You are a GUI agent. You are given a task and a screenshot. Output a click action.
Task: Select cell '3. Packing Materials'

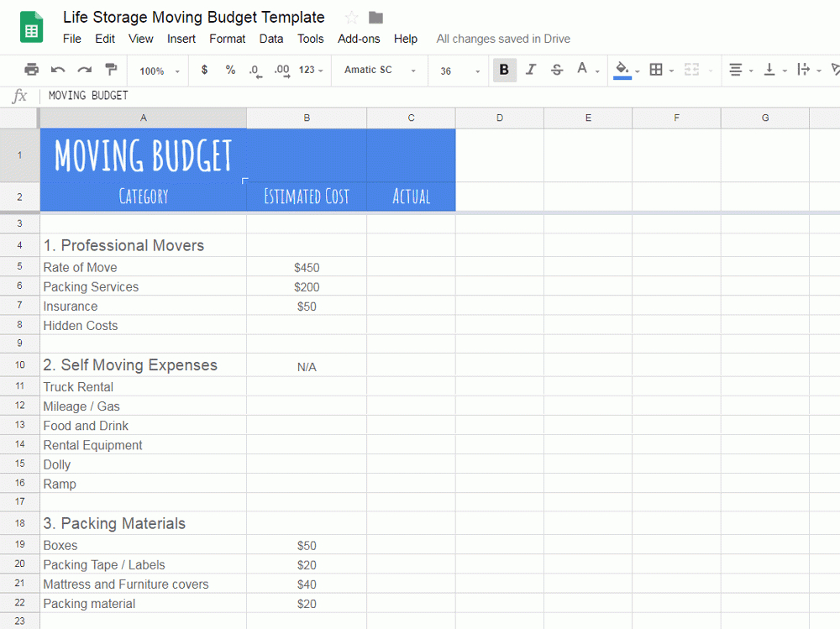click(144, 523)
